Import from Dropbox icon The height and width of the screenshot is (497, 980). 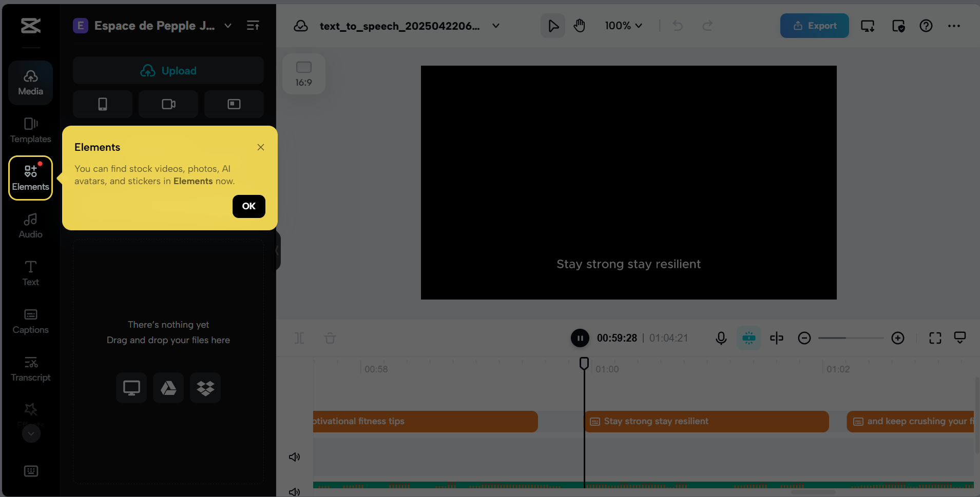(x=205, y=388)
